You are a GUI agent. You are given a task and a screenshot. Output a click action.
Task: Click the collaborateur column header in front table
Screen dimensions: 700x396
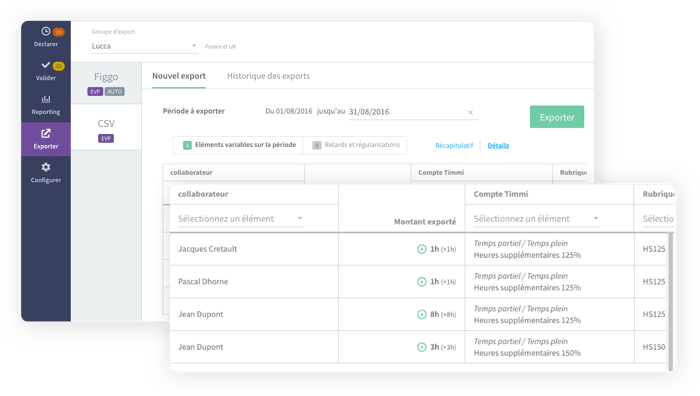pyautogui.click(x=203, y=194)
